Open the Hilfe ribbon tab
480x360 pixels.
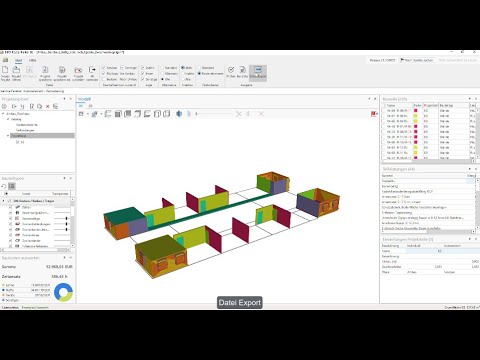(x=32, y=60)
